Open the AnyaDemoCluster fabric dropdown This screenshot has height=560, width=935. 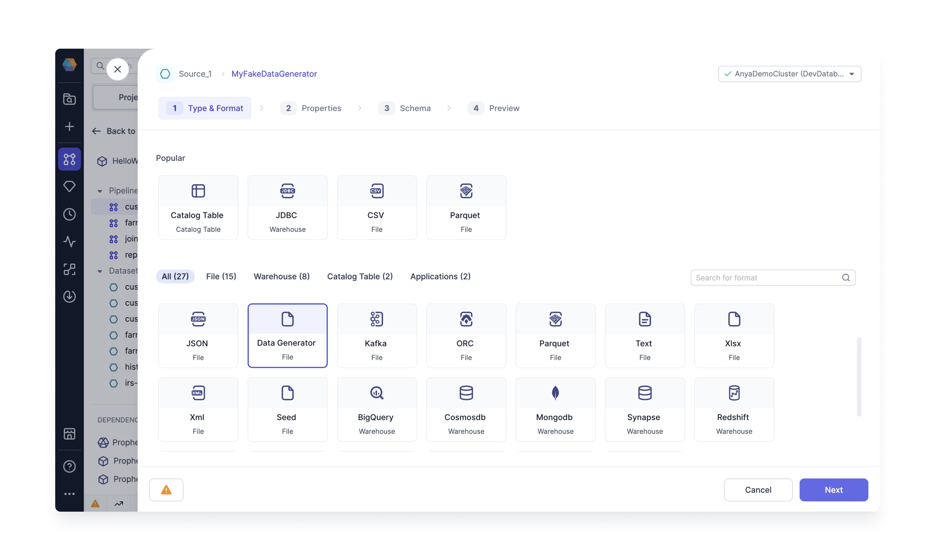pyautogui.click(x=789, y=74)
